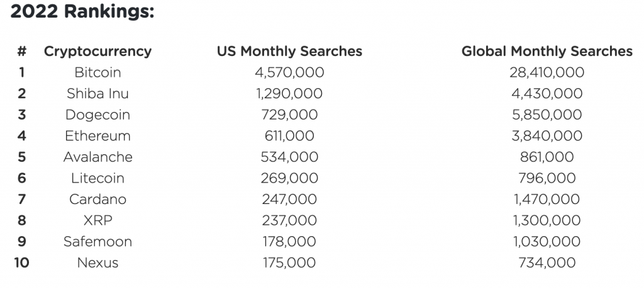Click Dogecoin's global value 5,850,000
Screen dimensions: 644x289
(x=547, y=115)
